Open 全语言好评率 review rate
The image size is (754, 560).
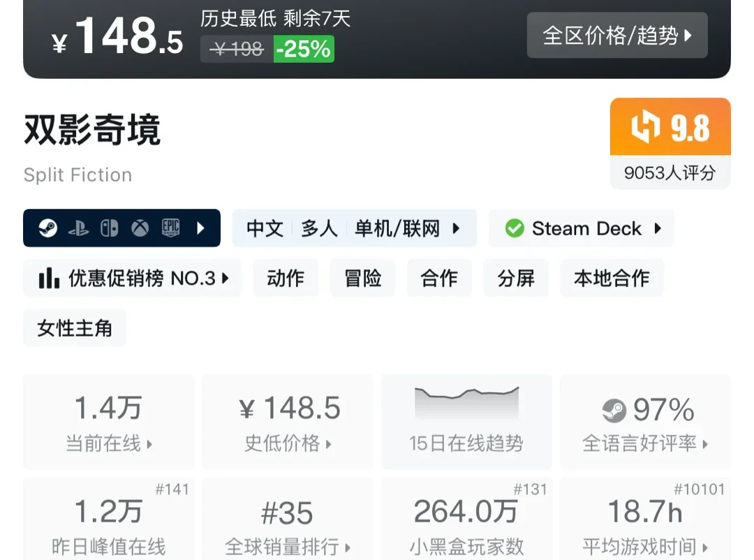[x=645, y=422]
